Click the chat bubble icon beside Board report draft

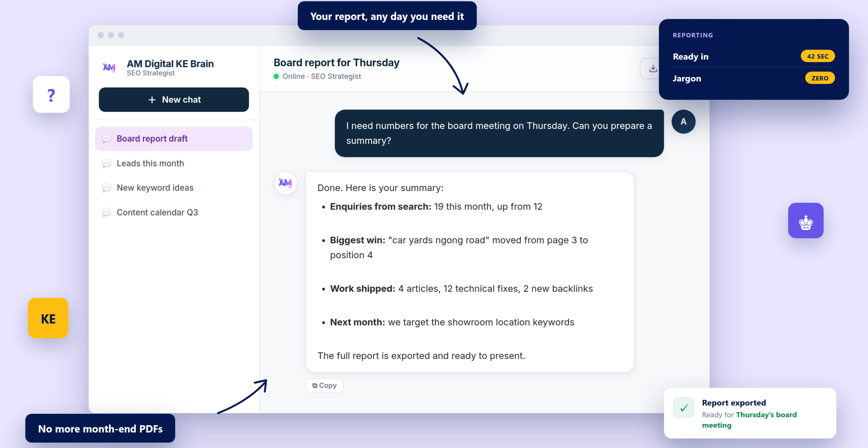pyautogui.click(x=106, y=139)
